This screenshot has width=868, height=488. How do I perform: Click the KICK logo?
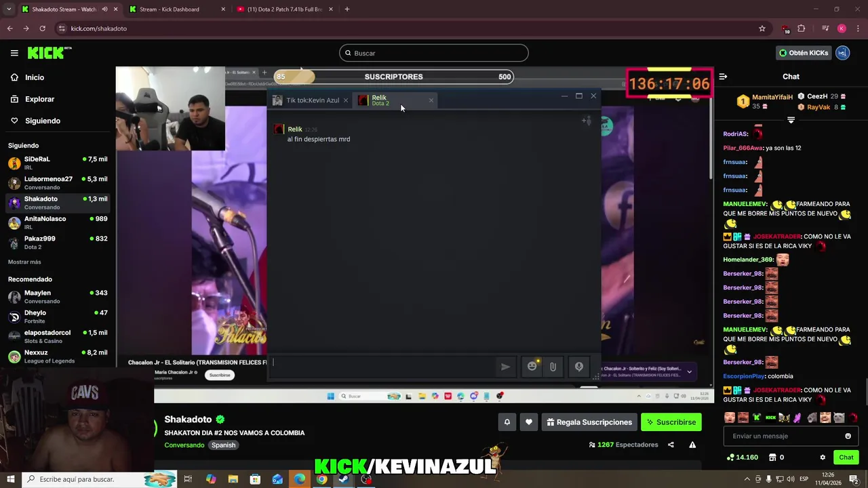click(x=49, y=53)
